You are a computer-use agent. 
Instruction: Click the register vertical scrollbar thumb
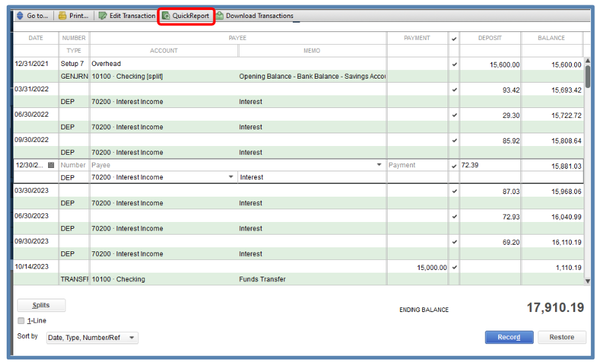pyautogui.click(x=588, y=76)
